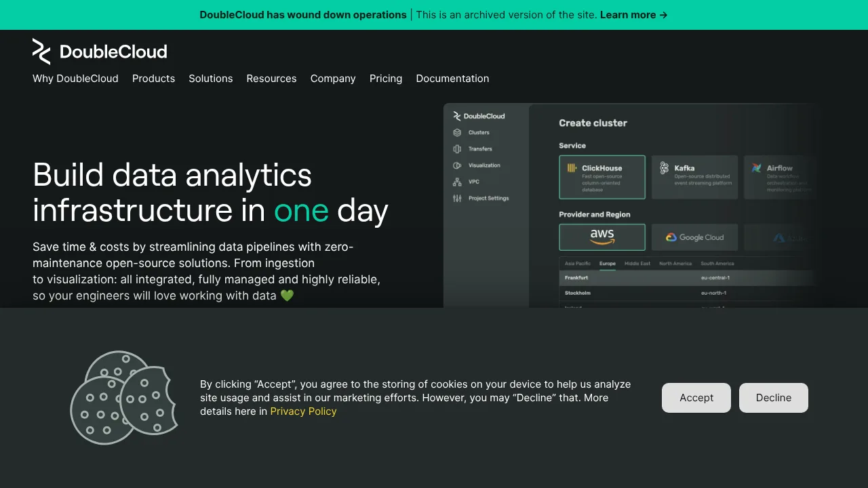868x488 pixels.
Task: Choose the AWS provider tile
Action: point(602,237)
